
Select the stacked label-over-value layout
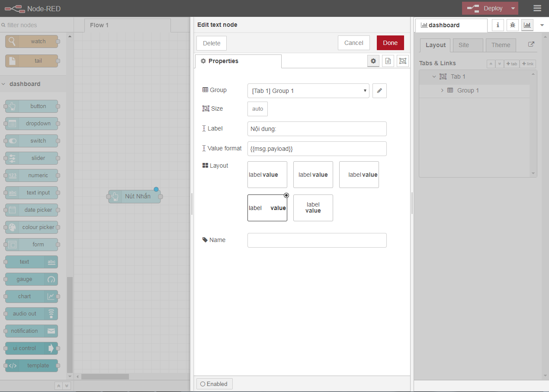pyautogui.click(x=313, y=208)
